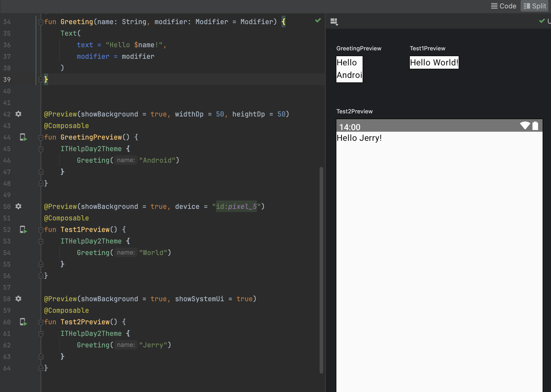This screenshot has width=551, height=392.
Task: Fold the Test2Preview function body
Action: point(41,322)
